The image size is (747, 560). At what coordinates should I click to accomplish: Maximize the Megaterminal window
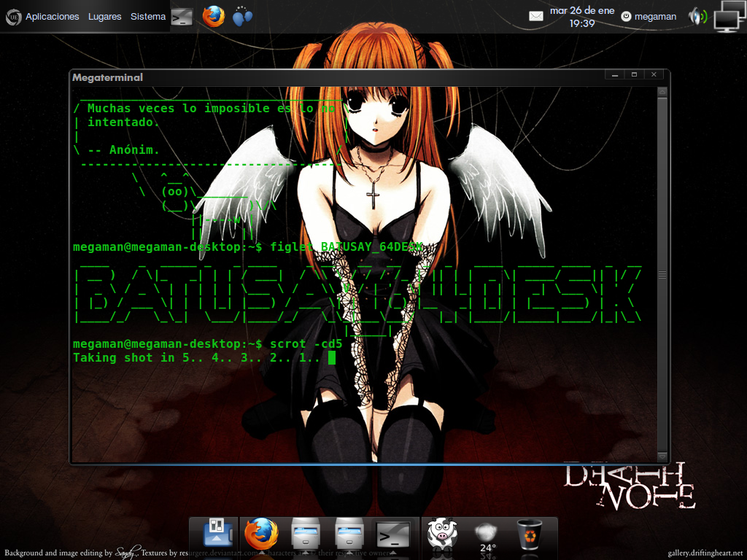634,75
